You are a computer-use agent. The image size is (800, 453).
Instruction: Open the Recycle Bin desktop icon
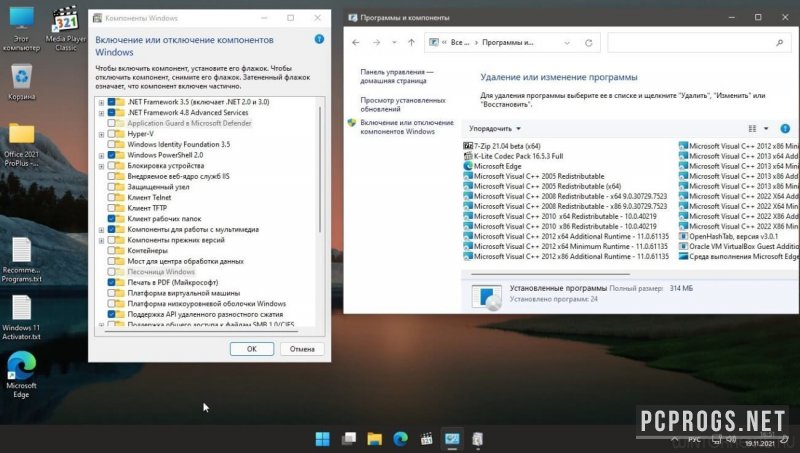point(21,82)
